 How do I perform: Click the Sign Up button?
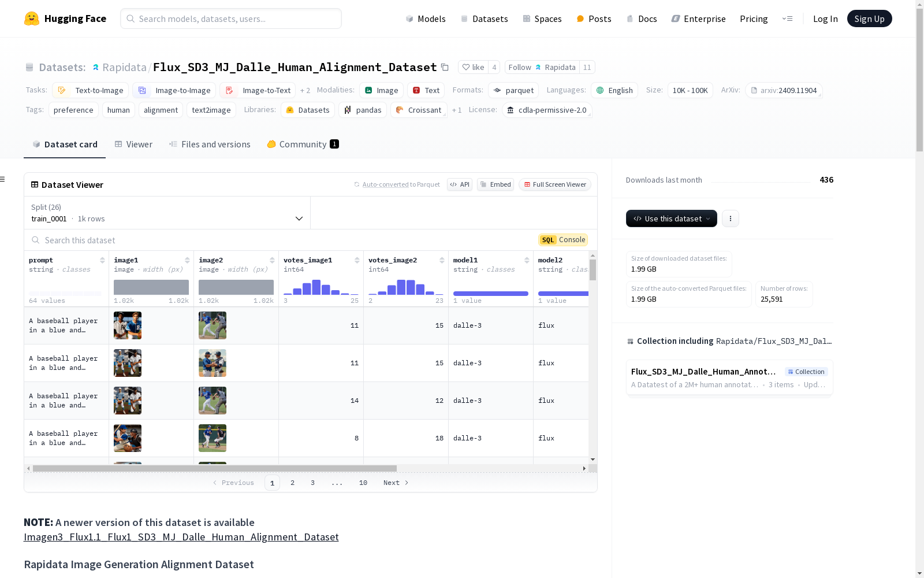click(869, 18)
